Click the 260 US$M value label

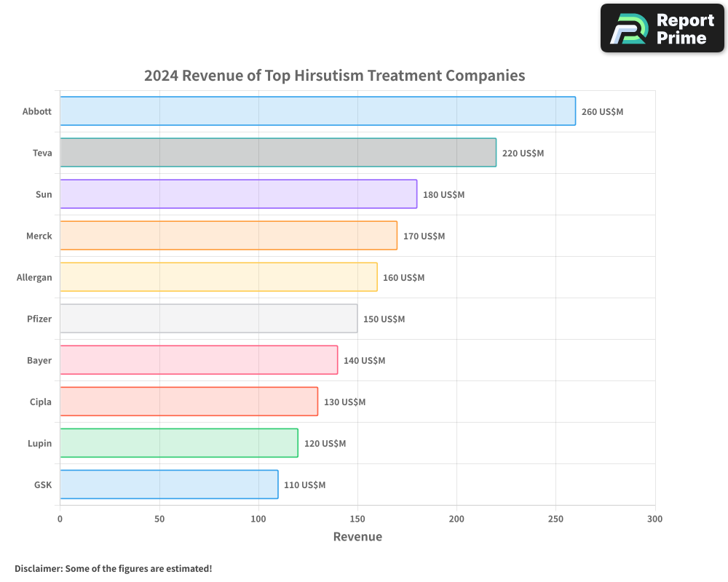(603, 112)
